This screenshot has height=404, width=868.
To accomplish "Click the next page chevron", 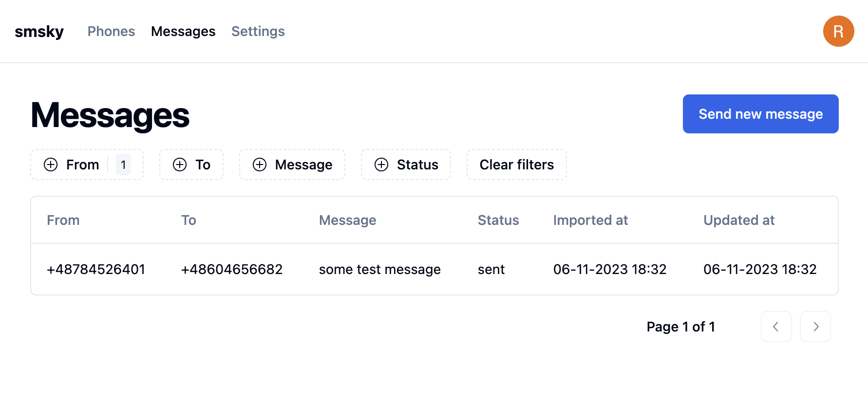I will [815, 327].
